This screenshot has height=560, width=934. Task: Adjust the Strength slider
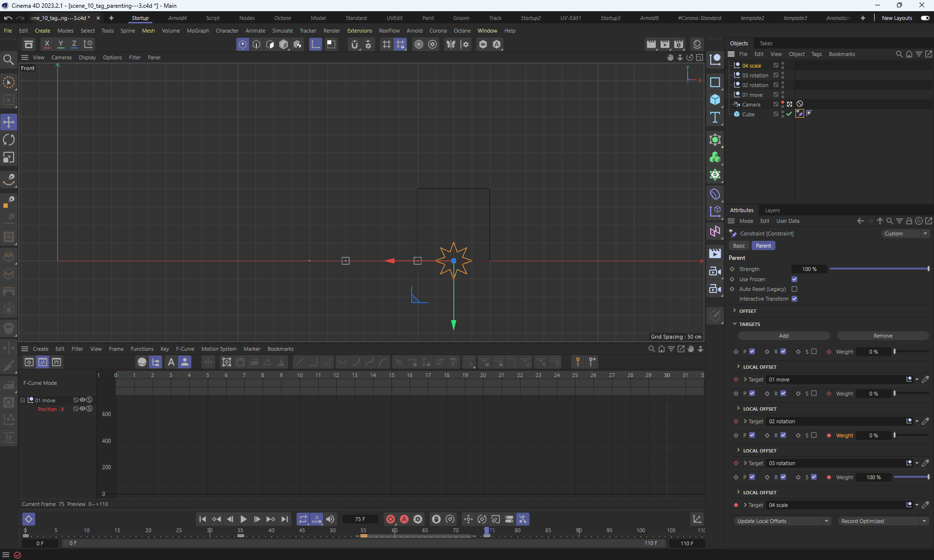coord(879,269)
